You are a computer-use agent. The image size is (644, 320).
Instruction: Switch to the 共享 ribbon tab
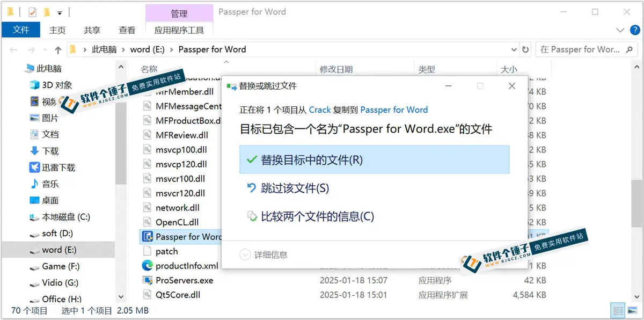92,30
